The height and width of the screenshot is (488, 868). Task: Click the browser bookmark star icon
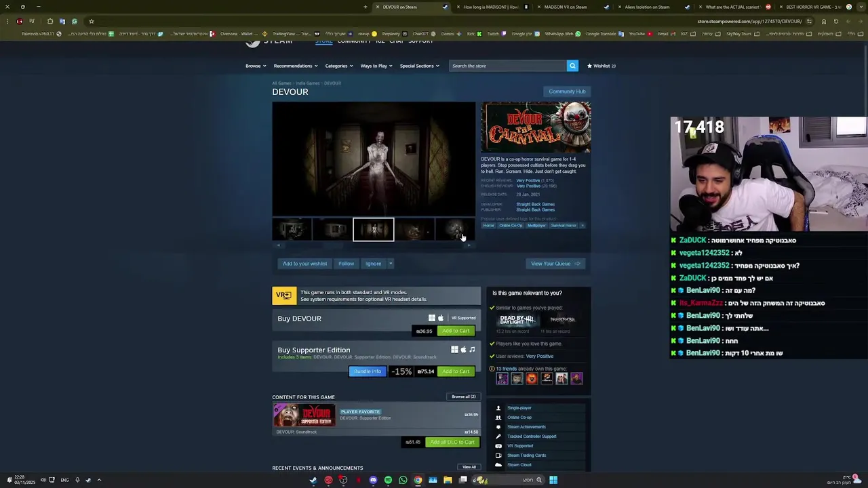(92, 21)
